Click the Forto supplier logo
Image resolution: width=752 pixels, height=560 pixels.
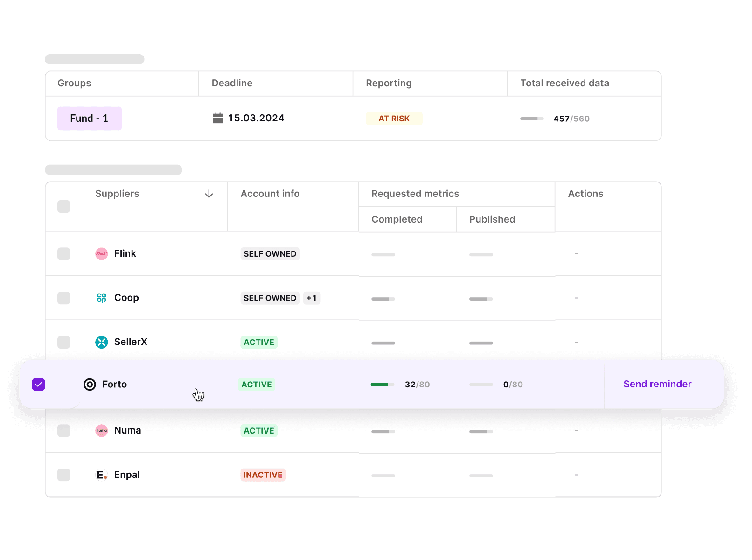90,385
